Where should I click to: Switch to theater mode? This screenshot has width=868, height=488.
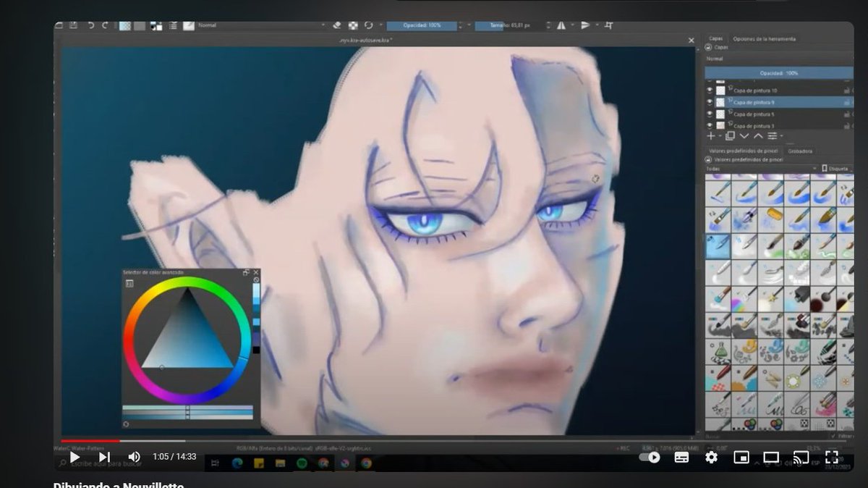[x=771, y=457]
